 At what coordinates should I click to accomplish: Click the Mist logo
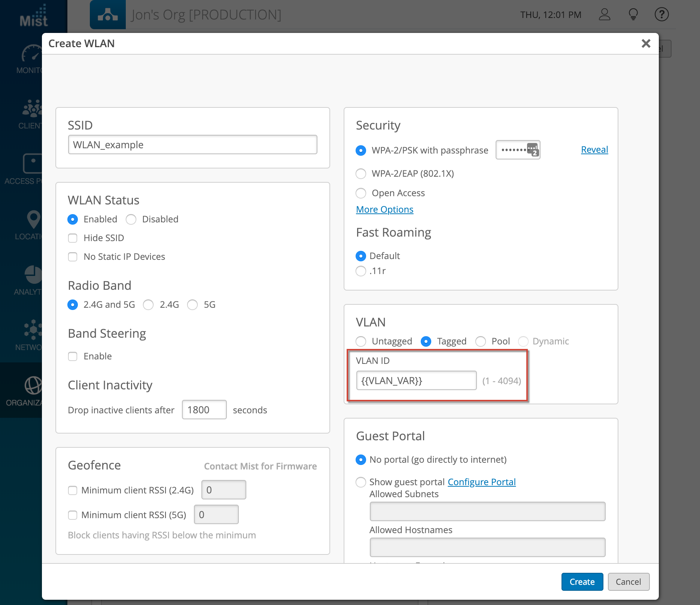34,16
